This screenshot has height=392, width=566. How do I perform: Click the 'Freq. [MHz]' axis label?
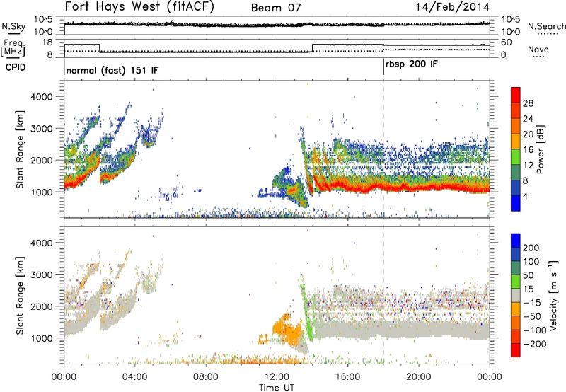(13, 47)
